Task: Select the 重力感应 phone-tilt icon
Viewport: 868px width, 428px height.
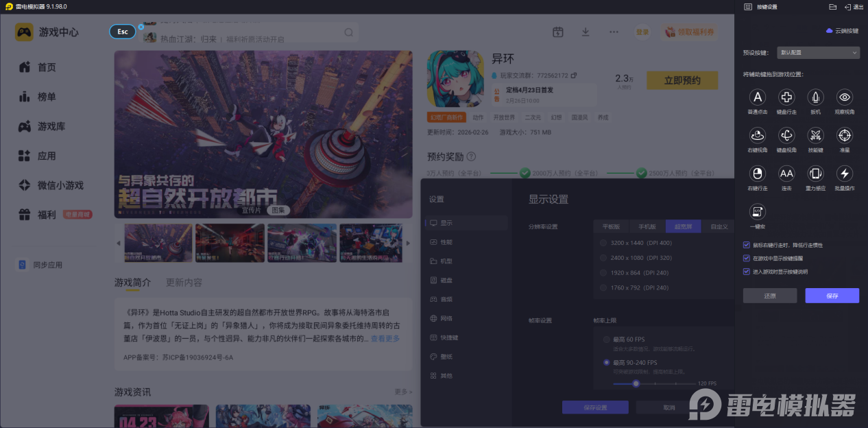Action: 815,174
